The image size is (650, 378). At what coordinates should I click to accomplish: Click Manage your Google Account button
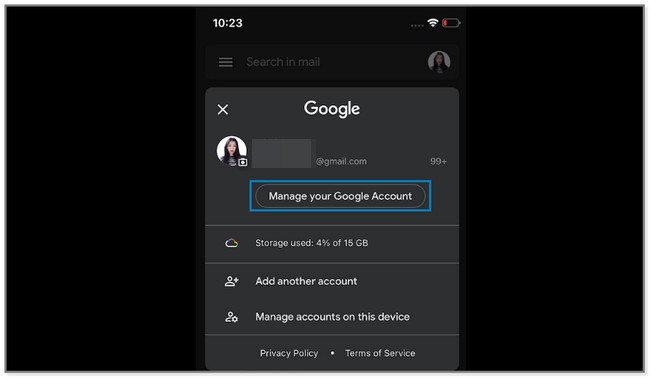340,196
